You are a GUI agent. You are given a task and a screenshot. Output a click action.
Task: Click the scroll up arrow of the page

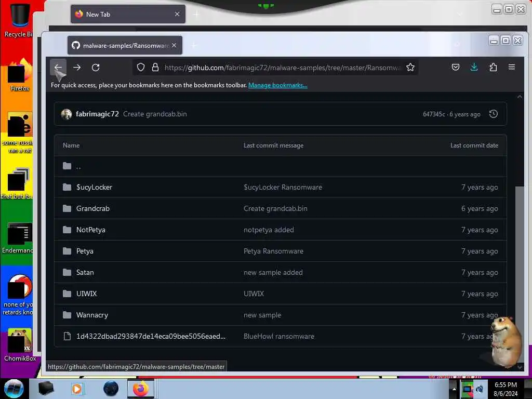(x=520, y=97)
